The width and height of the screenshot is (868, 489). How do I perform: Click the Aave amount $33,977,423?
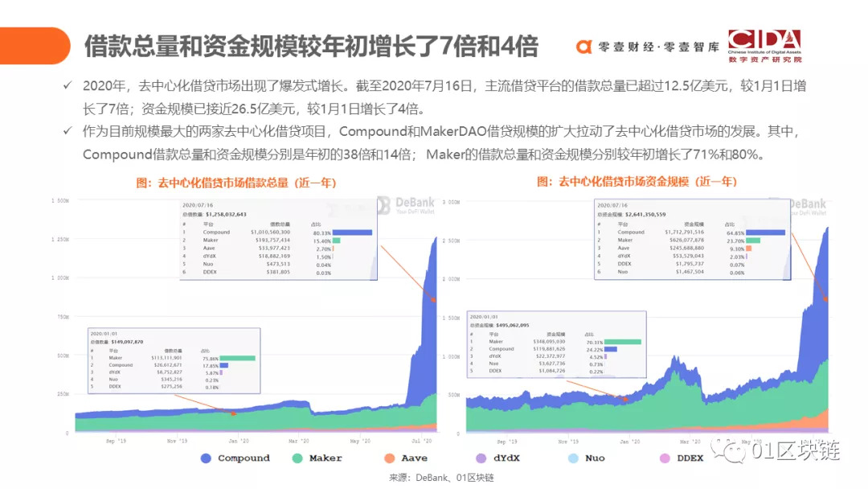click(274, 248)
